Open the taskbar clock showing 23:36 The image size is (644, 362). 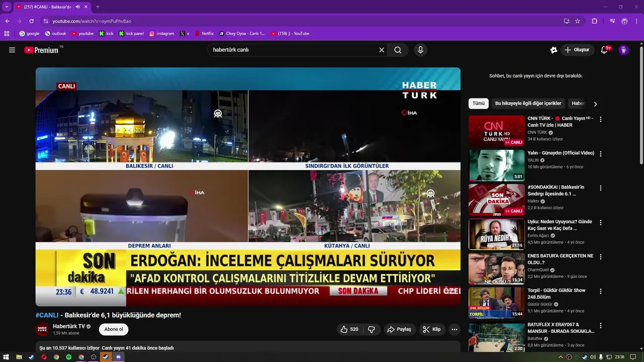pyautogui.click(x=620, y=357)
